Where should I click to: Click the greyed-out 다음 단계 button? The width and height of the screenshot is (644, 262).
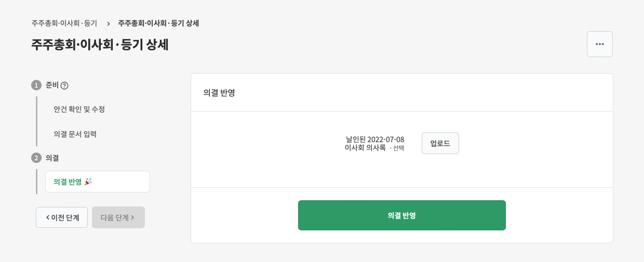pyautogui.click(x=118, y=217)
